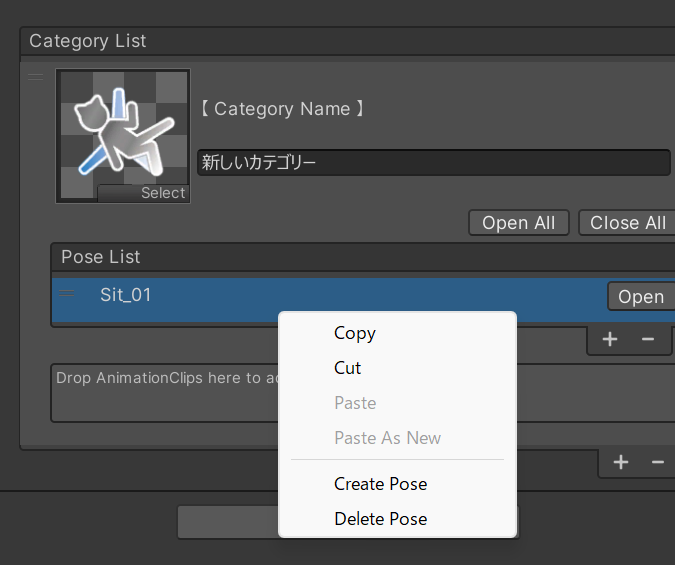Viewport: 675px width, 565px height.
Task: Click the Select button on category thumbnail
Action: (x=143, y=193)
